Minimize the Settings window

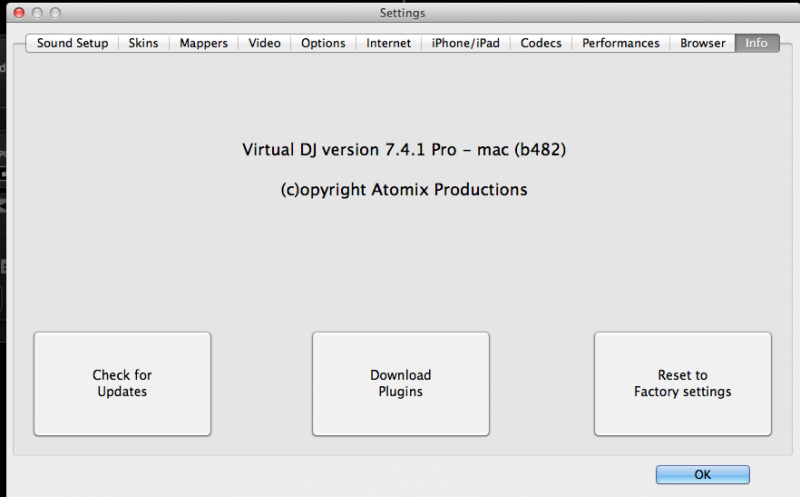click(37, 13)
